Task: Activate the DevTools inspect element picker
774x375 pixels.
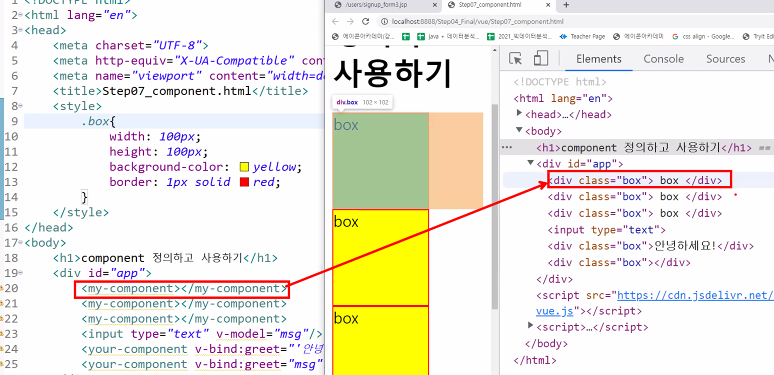Action: [x=515, y=59]
